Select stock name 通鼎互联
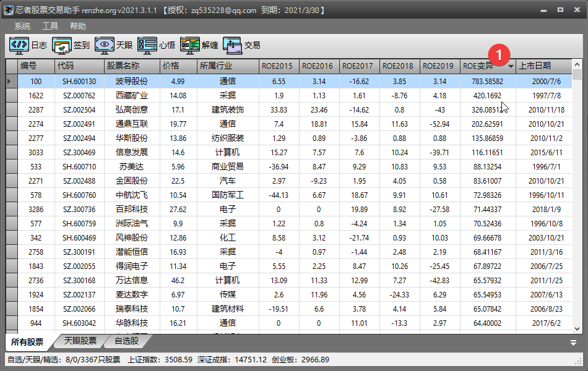This screenshot has height=371, width=588. tap(132, 124)
